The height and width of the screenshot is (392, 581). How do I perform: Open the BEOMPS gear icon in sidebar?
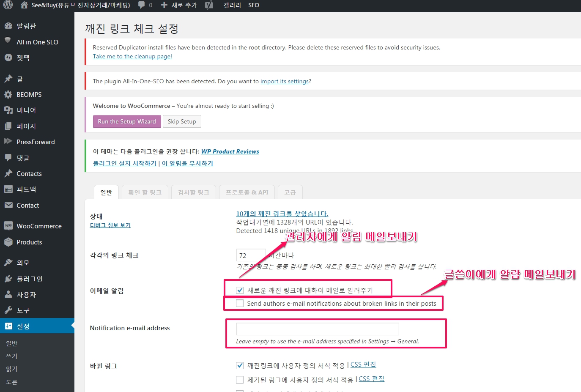coord(8,94)
